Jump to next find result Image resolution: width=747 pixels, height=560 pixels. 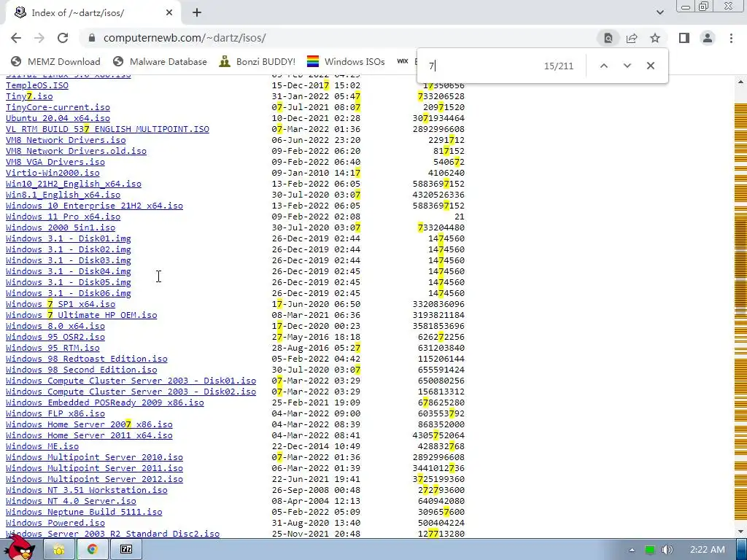coord(627,66)
